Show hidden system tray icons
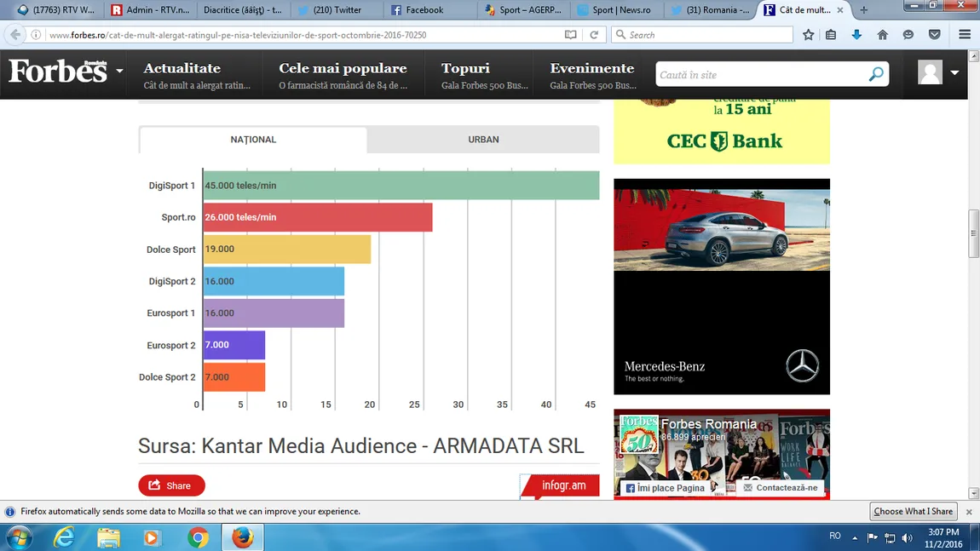 click(855, 537)
